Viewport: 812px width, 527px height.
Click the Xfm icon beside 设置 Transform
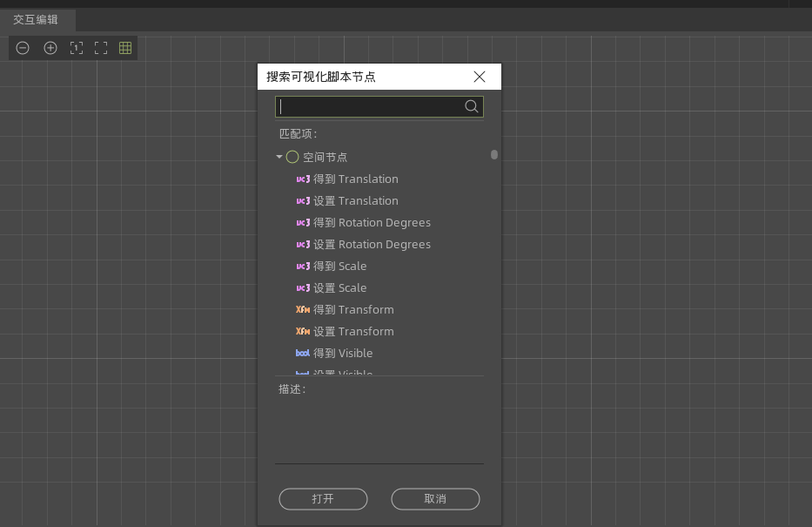tap(303, 332)
